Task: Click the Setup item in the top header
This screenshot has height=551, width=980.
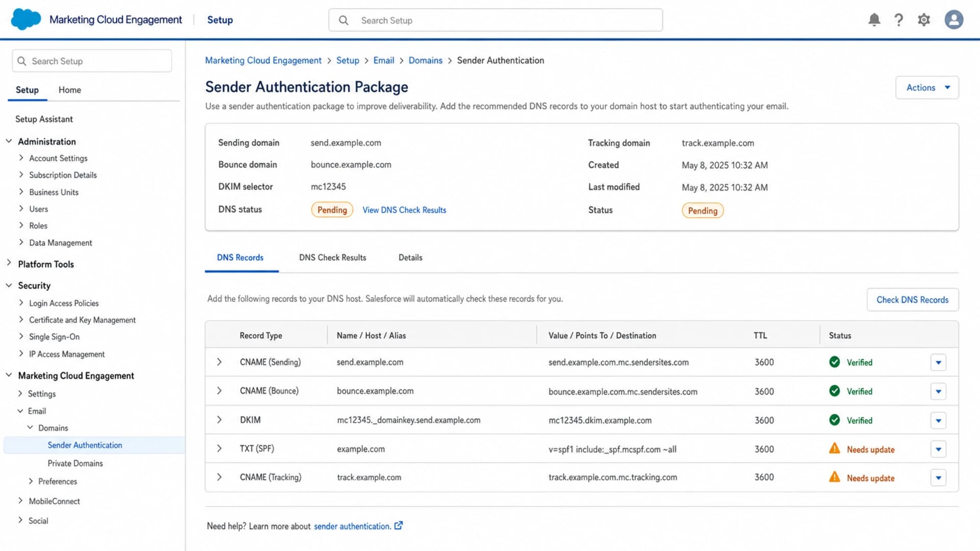Action: pos(220,20)
